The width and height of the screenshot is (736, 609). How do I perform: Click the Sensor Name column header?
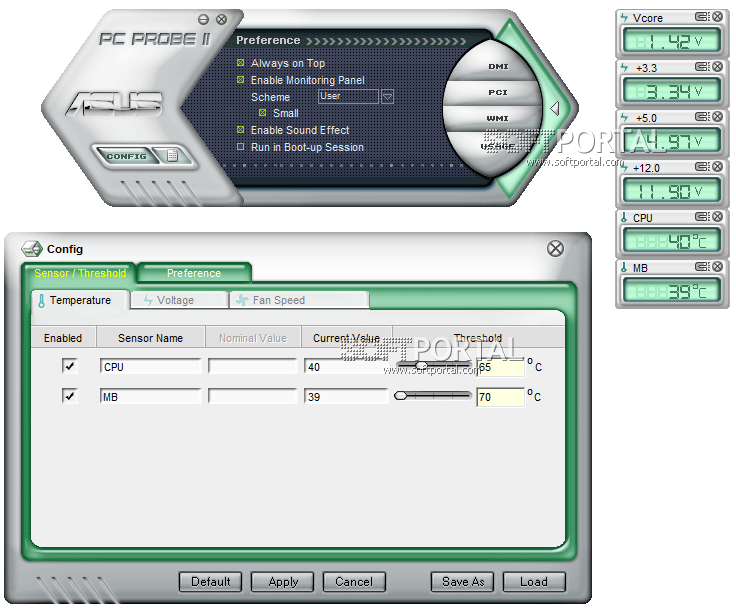[150, 338]
